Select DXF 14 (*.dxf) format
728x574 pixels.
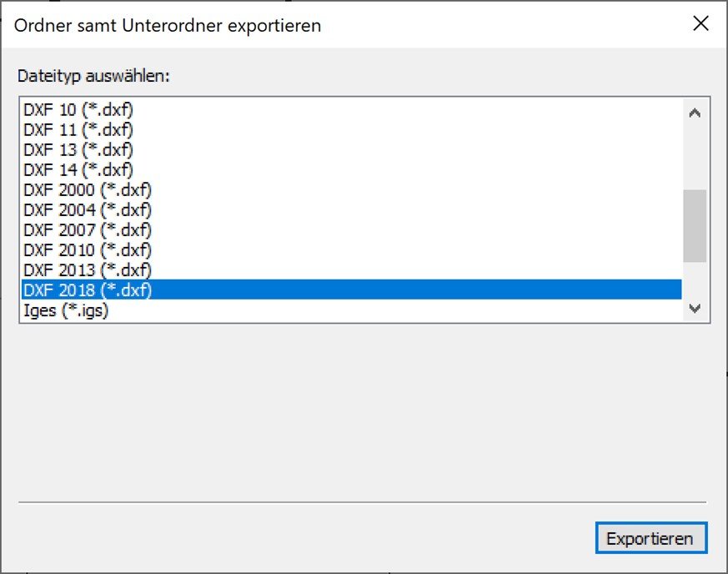[x=78, y=170]
